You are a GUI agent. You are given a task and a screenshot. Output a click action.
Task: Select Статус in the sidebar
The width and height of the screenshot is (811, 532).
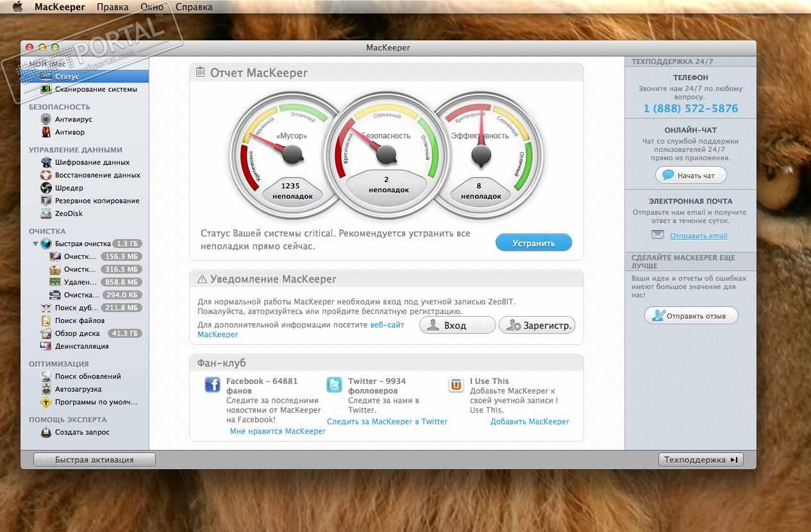[85, 76]
